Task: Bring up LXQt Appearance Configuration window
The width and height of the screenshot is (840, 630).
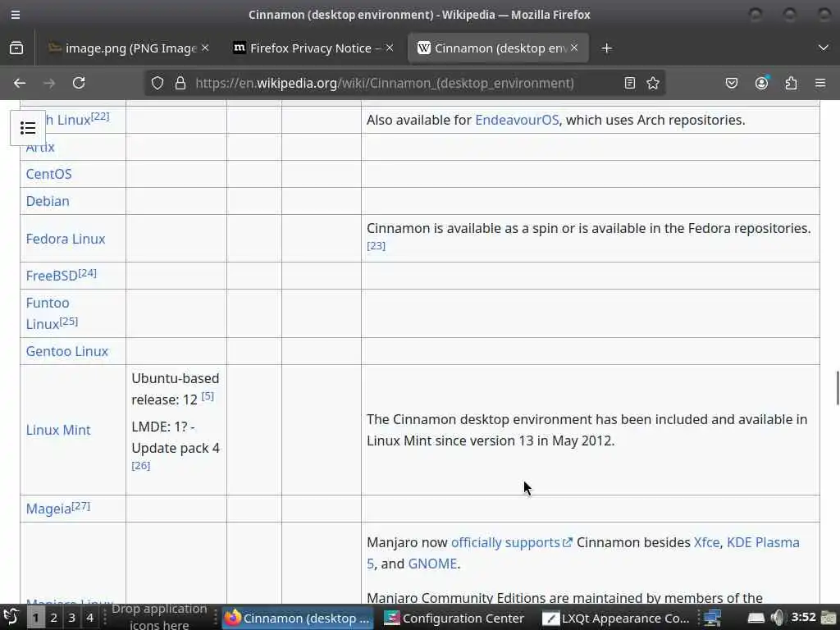Action: point(616,618)
